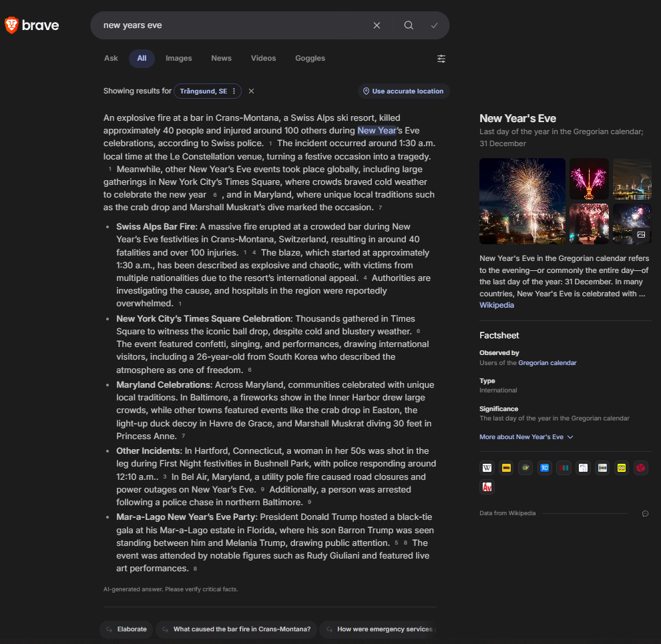The width and height of the screenshot is (661, 644).
Task: Expand the answer with Elaborate
Action: coord(126,629)
